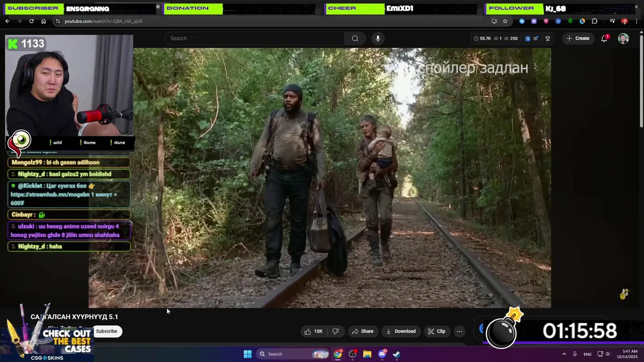644x362 pixels.
Task: Open the YouTube account avatar menu
Action: tap(623, 39)
